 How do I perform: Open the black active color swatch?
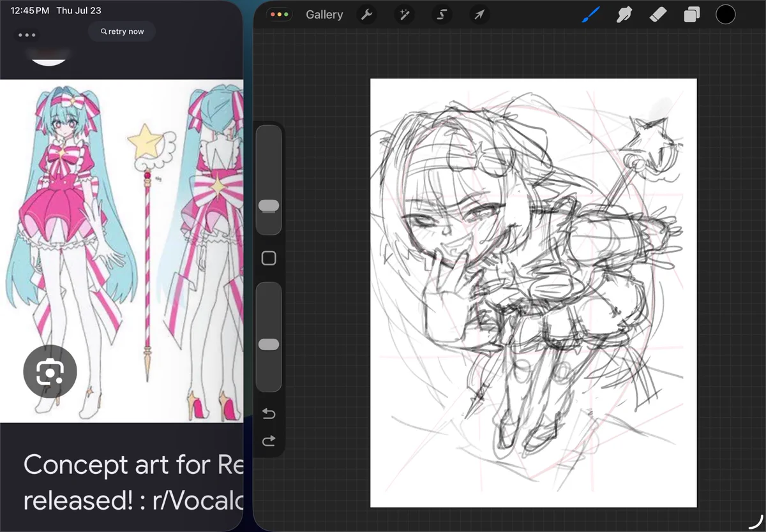coord(726,14)
